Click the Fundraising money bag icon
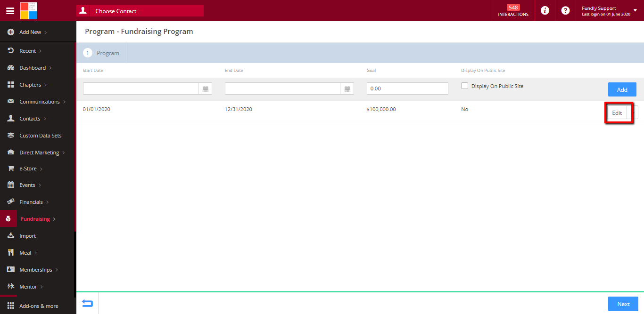This screenshot has height=314, width=644. (8, 219)
